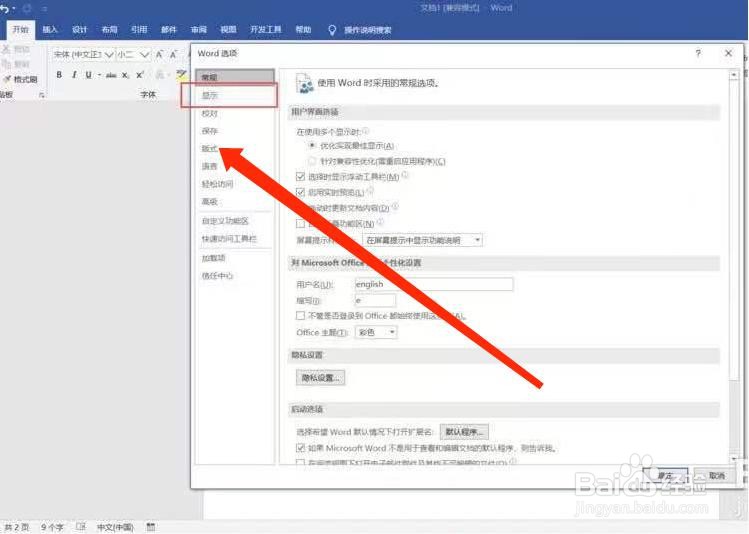Click the strikethrough abc icon
Viewport: 749px width, 534px height.
[x=111, y=75]
